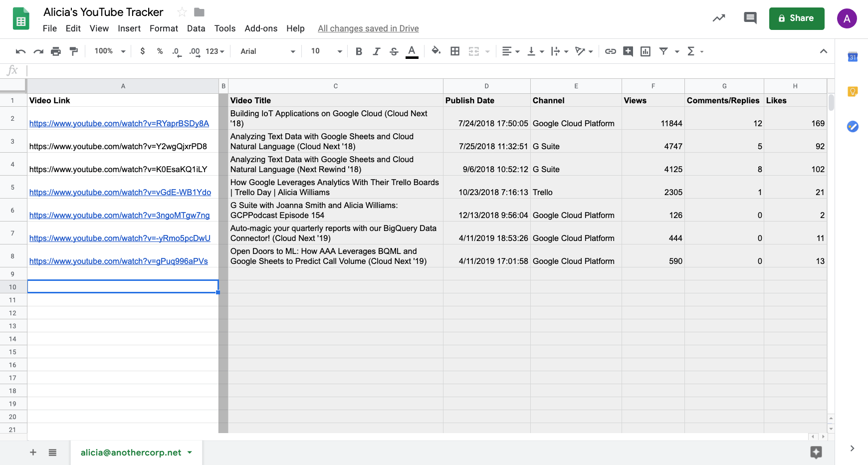This screenshot has height=465, width=868.
Task: Open the fill color picker
Action: (x=436, y=51)
